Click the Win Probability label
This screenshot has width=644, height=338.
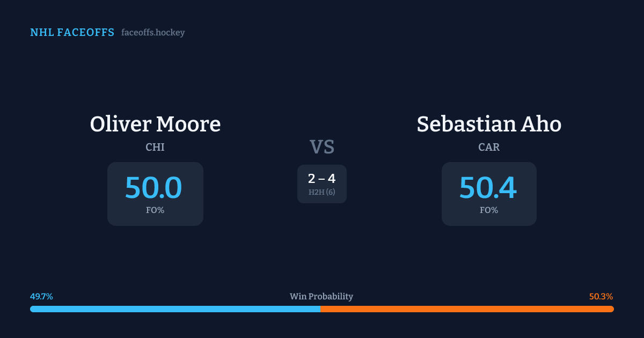click(x=321, y=297)
